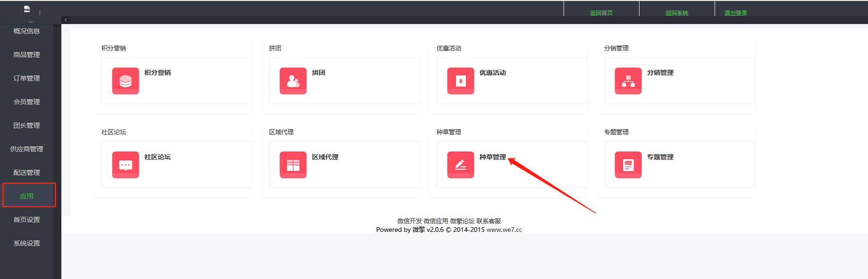868x279 pixels.
Task: Click the 微信开发 footer link
Action: coord(410,221)
